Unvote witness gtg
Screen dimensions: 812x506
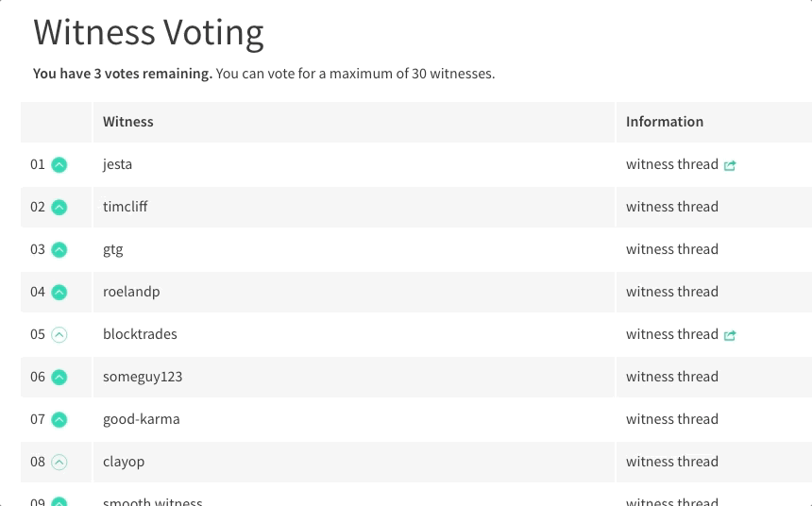[x=59, y=249]
